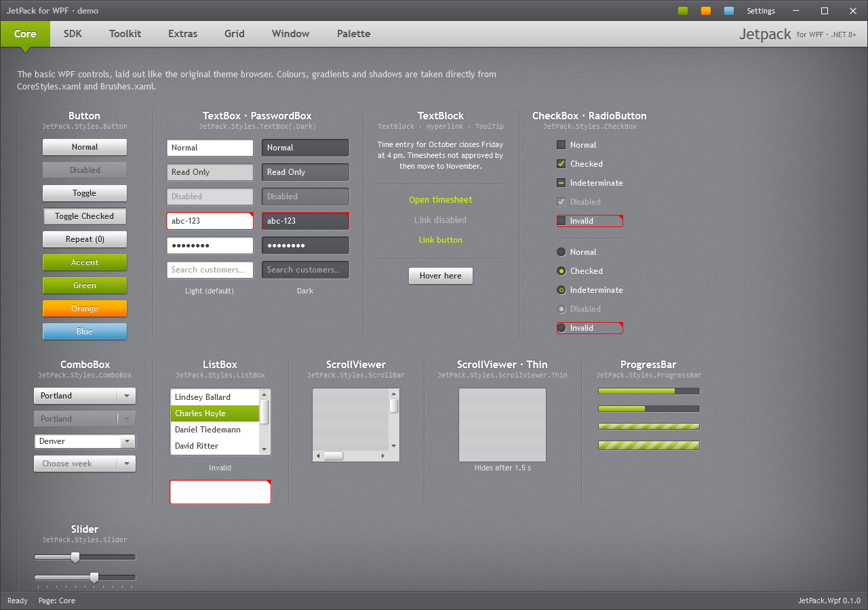Click the ScrollViewer scroll-left arrow
Screen dimensions: 868x610
(317, 456)
